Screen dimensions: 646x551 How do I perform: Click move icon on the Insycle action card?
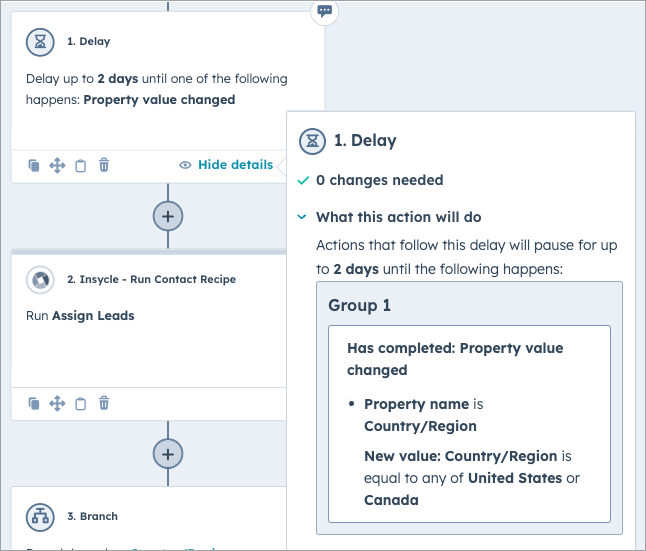pos(57,403)
